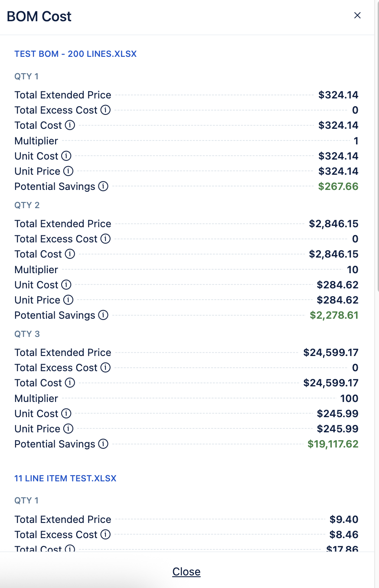Click info icon beside QTY 2 Total Excess Cost
Screen dimensions: 379x588
[105, 239]
